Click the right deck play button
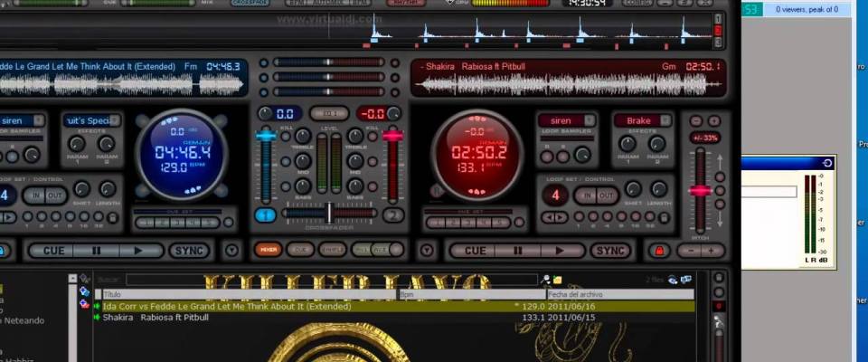868x362 pixels. click(x=561, y=251)
